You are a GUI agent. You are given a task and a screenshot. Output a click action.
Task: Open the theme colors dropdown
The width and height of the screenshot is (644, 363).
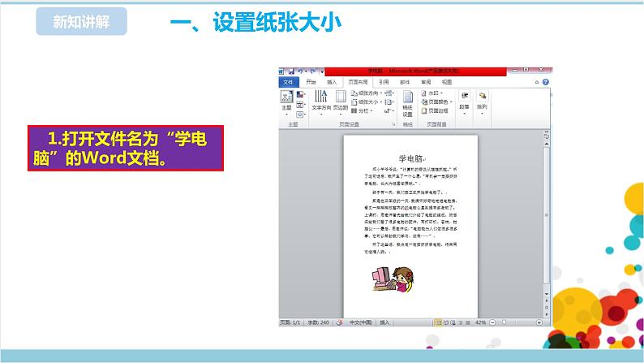301,95
